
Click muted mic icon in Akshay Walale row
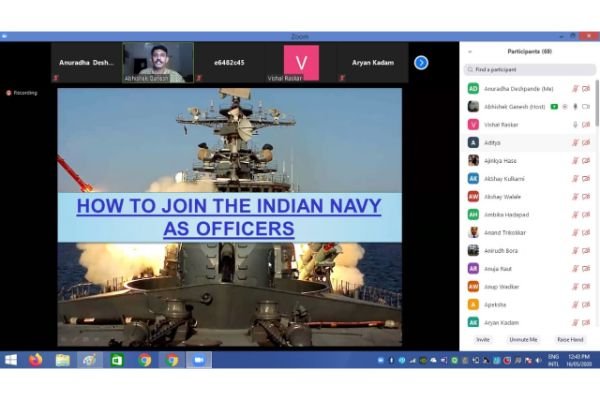click(x=575, y=197)
